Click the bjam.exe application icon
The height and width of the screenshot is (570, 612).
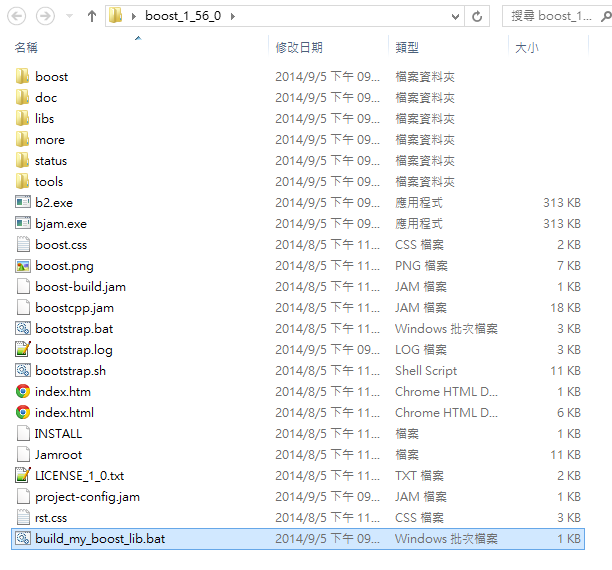[23, 223]
